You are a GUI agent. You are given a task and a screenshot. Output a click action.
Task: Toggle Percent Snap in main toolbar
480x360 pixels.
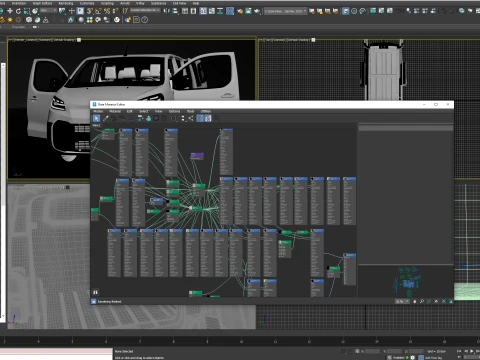click(107, 11)
